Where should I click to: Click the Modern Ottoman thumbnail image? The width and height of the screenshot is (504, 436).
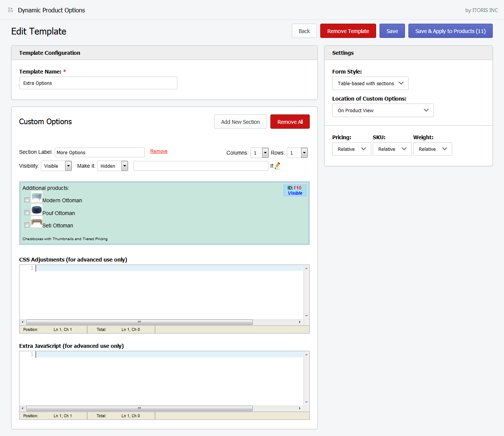click(37, 197)
